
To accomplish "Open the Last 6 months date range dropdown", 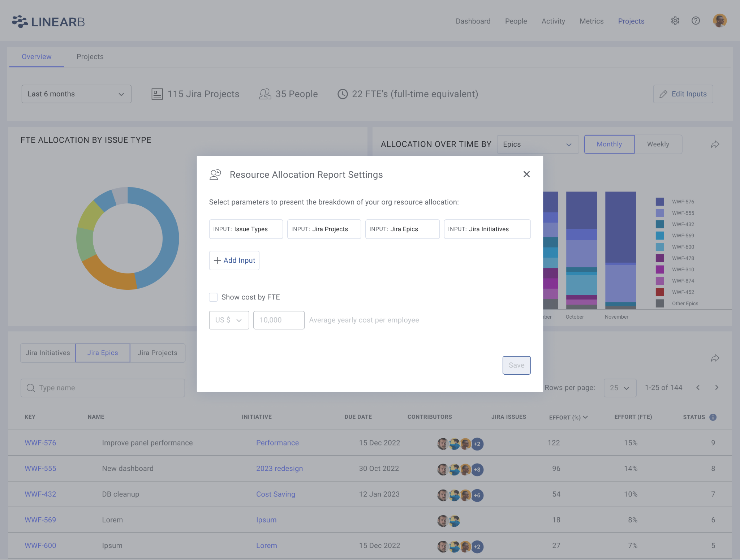I will coord(76,94).
